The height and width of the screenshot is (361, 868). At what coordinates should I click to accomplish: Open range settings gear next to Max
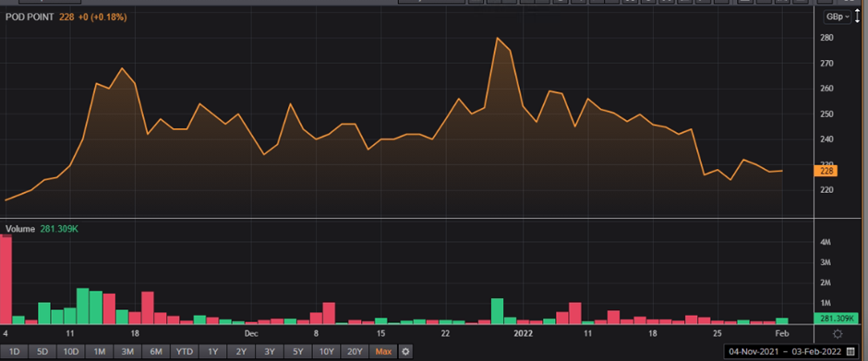point(405,352)
